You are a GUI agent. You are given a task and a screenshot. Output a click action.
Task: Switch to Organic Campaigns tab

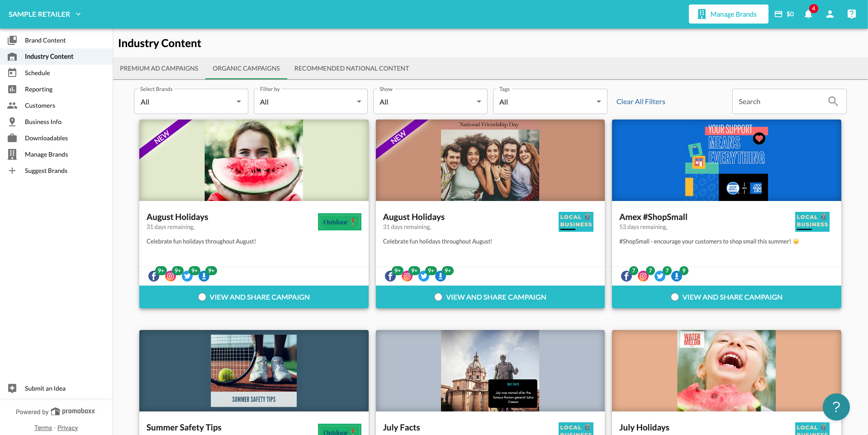tap(246, 68)
